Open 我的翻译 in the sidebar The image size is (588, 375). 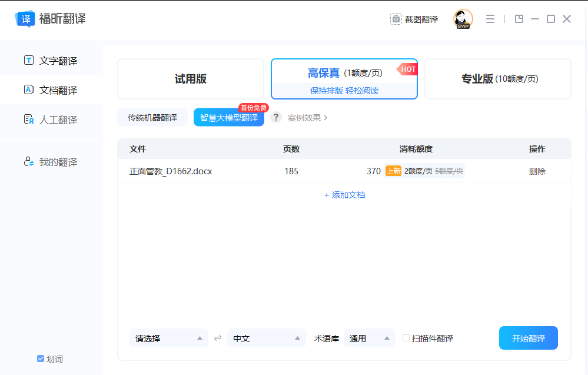pos(51,162)
